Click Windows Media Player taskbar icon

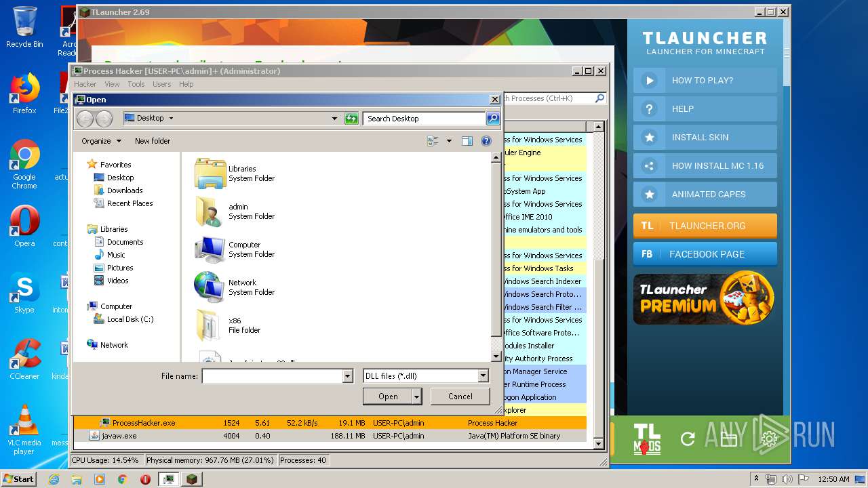point(100,479)
